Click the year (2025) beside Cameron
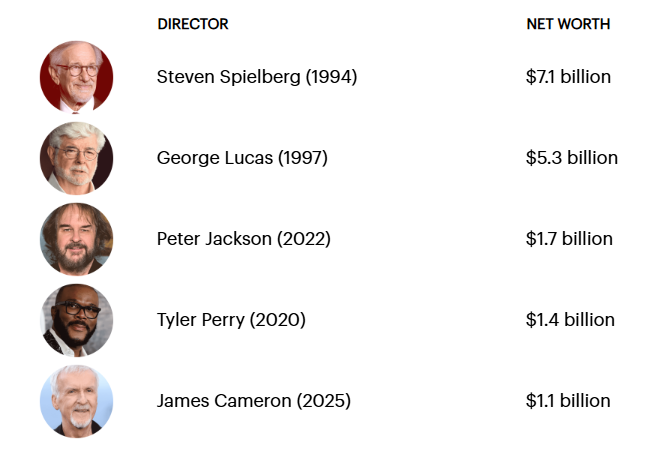This screenshot has height=450, width=646. pos(324,401)
